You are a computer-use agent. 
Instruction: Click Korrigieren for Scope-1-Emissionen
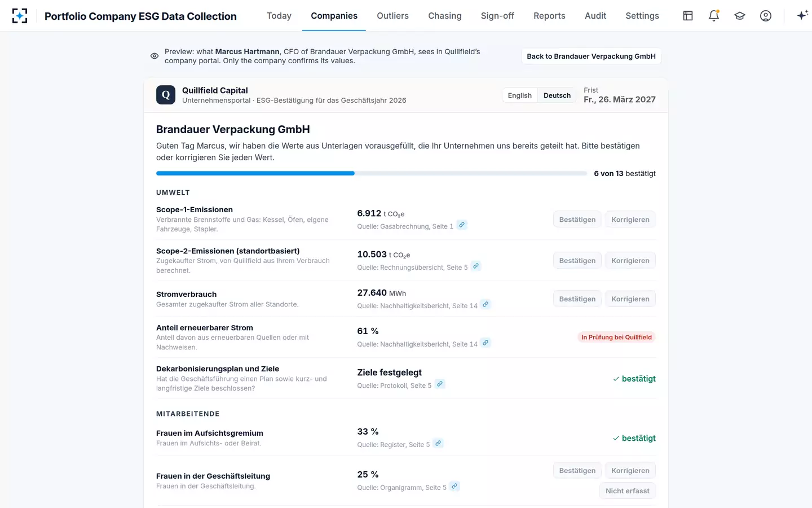click(x=630, y=220)
